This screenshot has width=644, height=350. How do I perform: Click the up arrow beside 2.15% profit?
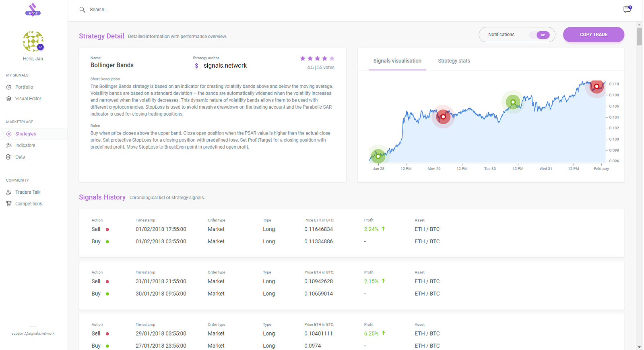click(x=383, y=281)
